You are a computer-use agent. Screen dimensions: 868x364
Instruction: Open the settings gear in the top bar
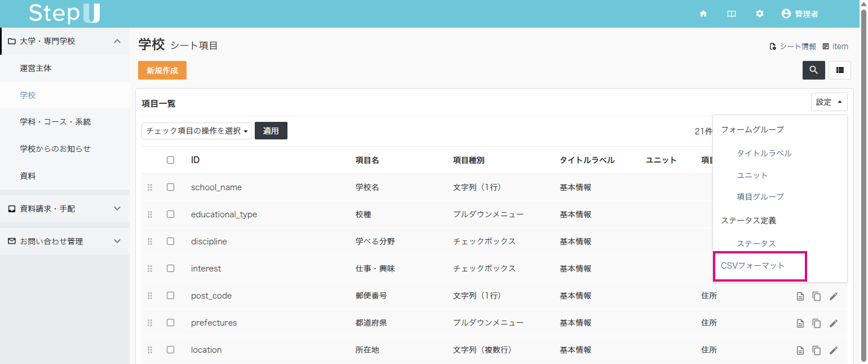759,14
